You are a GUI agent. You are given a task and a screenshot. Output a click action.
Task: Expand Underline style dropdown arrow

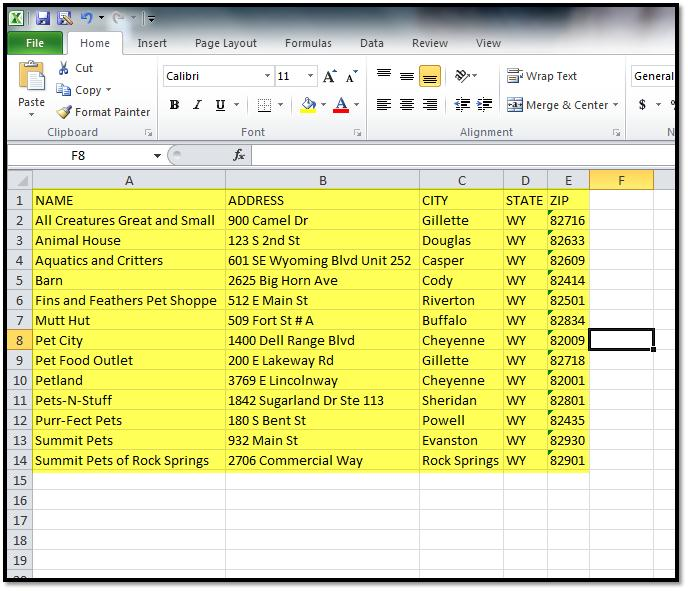pyautogui.click(x=236, y=105)
